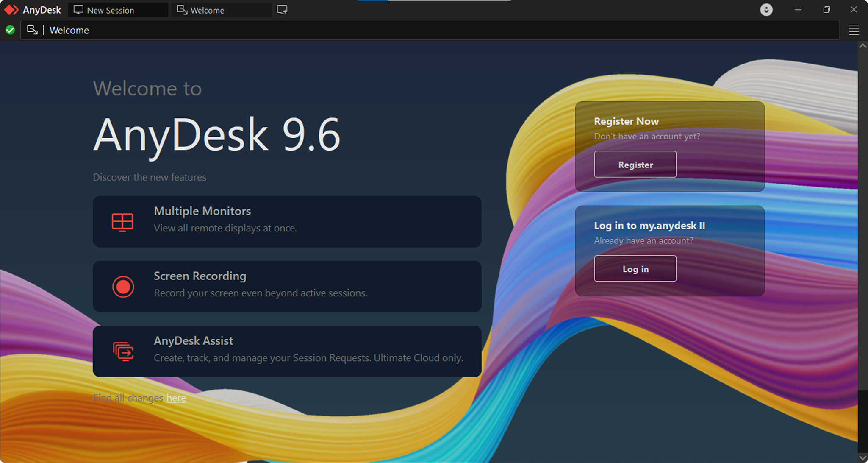868x463 pixels.
Task: Click the address bar remote desk icon
Action: pos(32,30)
